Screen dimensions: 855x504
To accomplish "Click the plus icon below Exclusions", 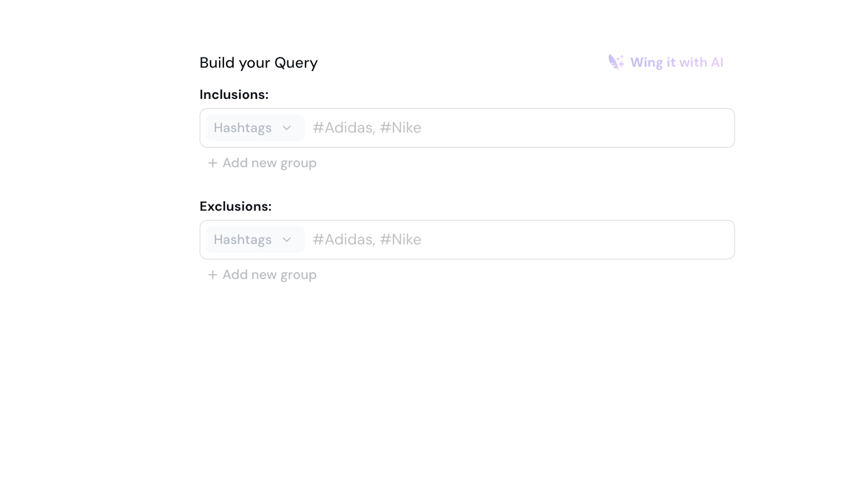I will 213,274.
